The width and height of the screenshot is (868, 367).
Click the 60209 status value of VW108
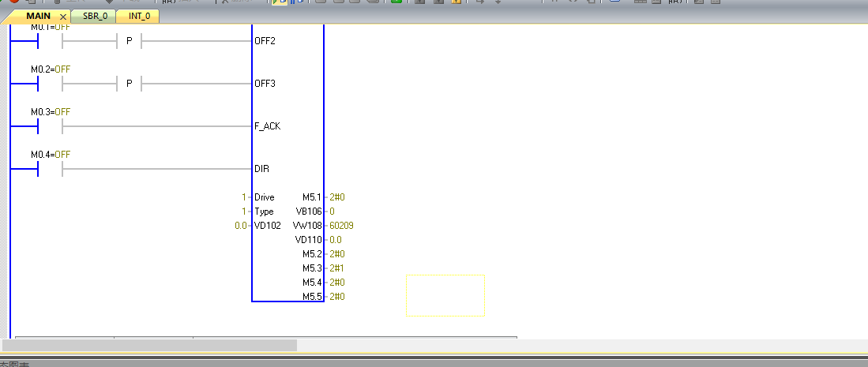tap(341, 226)
